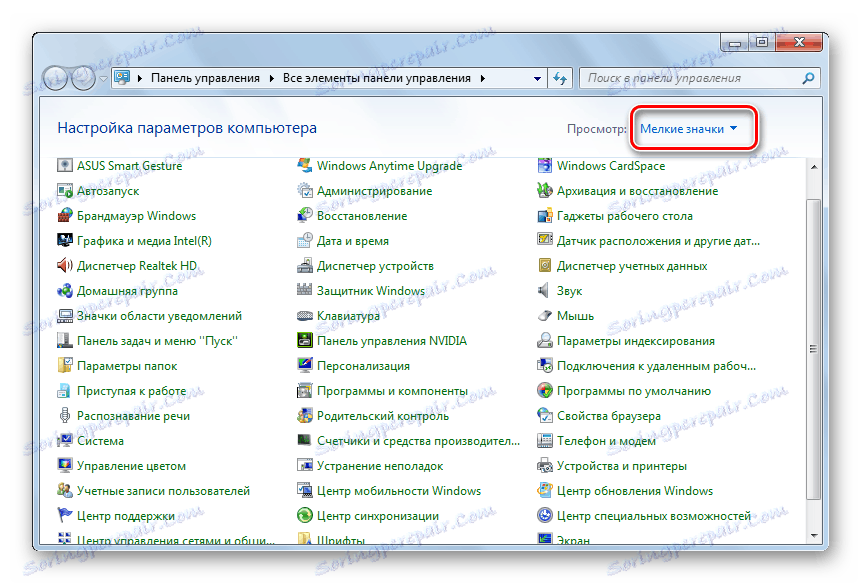This screenshot has width=862, height=584.
Task: Click the Поиск в панели управления field
Action: 700,78
